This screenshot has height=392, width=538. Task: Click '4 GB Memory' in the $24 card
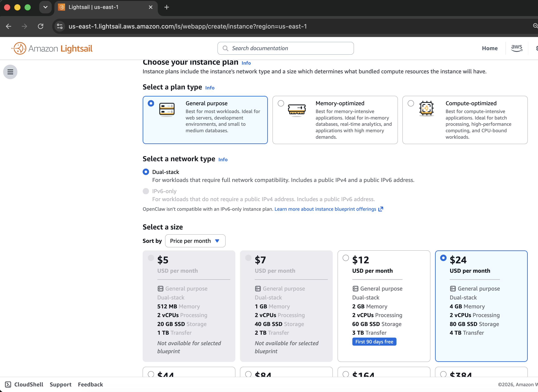click(467, 306)
